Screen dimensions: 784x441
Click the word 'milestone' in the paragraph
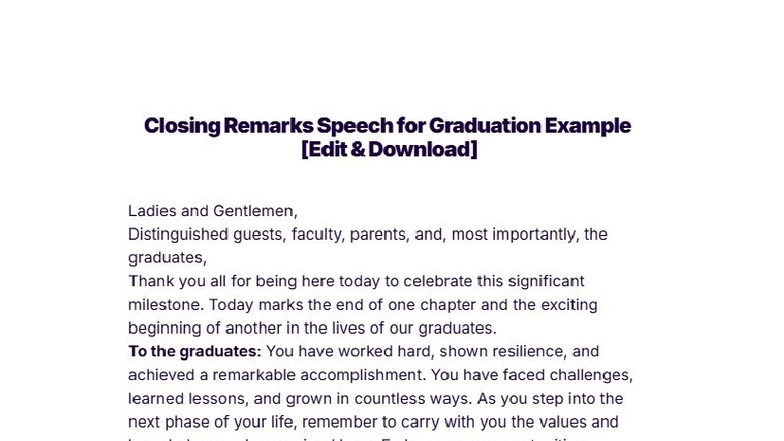pos(165,304)
